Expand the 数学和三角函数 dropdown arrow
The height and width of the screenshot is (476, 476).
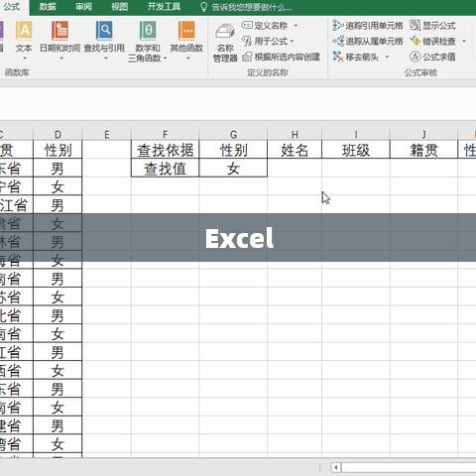(165, 59)
